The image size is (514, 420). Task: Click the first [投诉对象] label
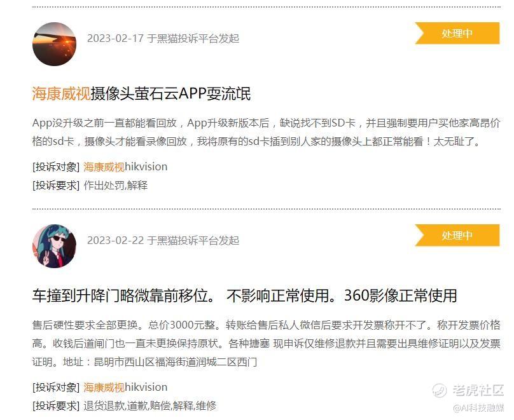pyautogui.click(x=56, y=166)
